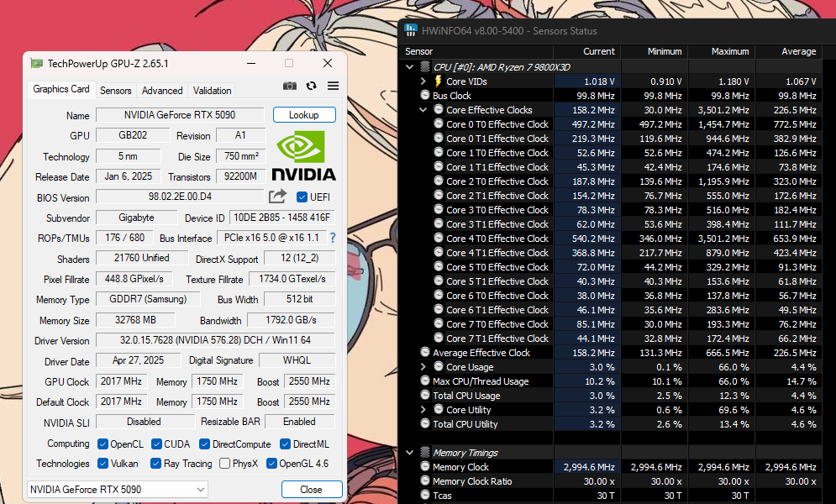Click the Core 4 T0 Effective Clock icon
The width and height of the screenshot is (836, 504).
(439, 238)
